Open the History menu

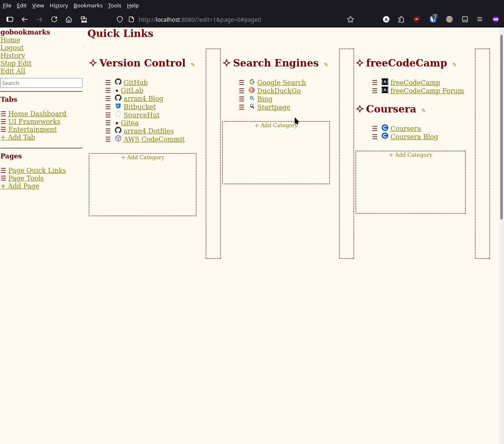pos(59,5)
